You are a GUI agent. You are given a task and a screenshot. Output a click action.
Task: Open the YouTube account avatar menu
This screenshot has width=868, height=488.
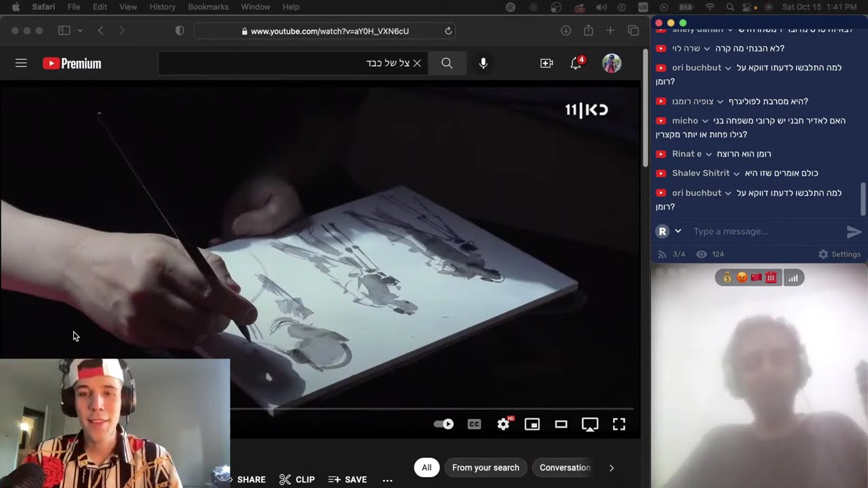612,63
